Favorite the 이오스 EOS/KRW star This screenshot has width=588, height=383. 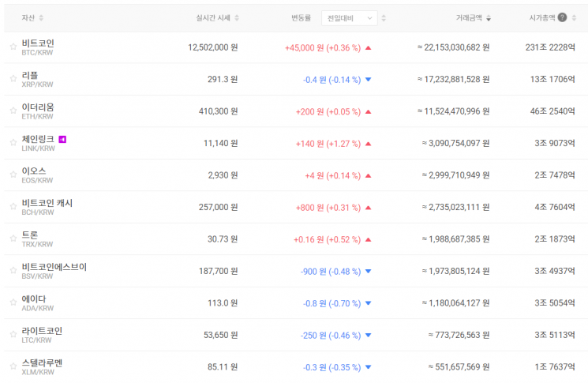pos(13,175)
